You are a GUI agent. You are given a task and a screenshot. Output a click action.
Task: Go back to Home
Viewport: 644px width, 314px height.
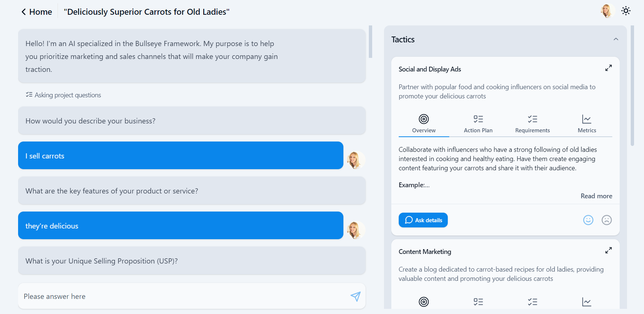coord(37,12)
